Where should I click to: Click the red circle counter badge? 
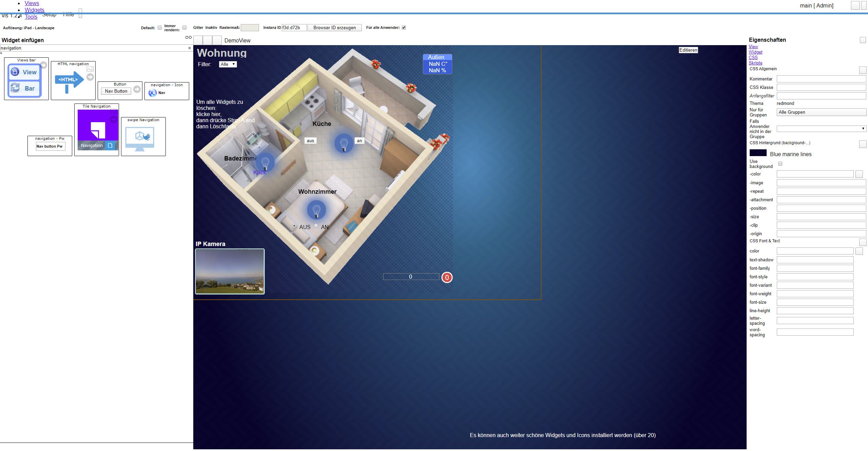pos(447,278)
